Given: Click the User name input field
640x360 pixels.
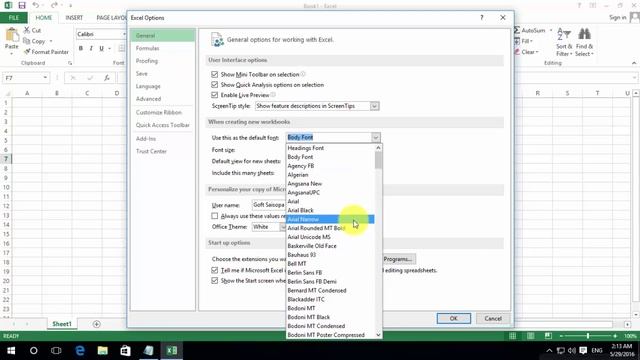Looking at the screenshot, I should (269, 205).
